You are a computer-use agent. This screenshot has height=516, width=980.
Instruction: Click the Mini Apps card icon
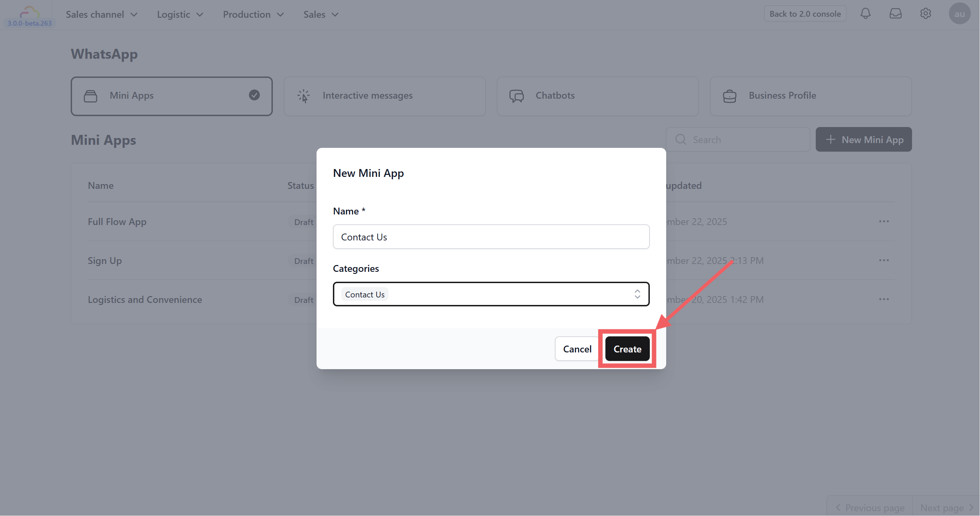pos(90,96)
